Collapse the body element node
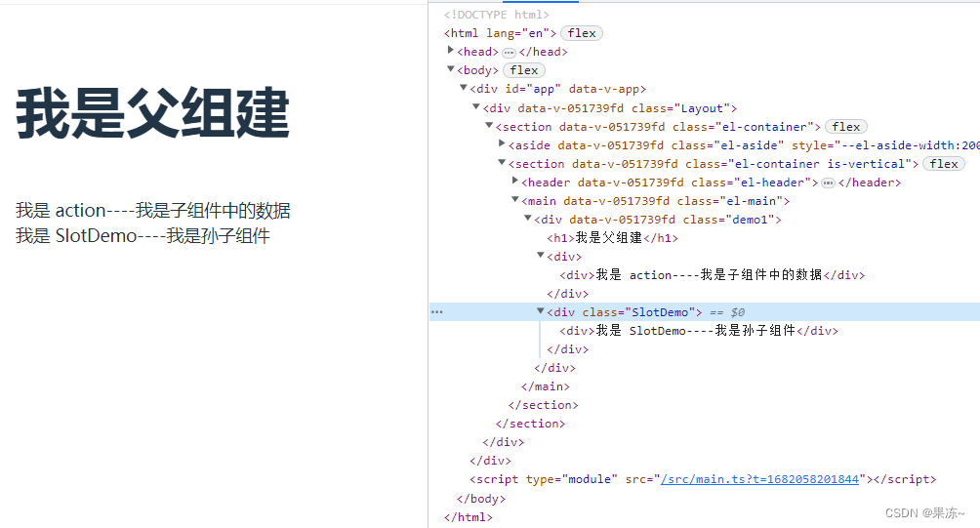The image size is (980, 528). click(451, 69)
